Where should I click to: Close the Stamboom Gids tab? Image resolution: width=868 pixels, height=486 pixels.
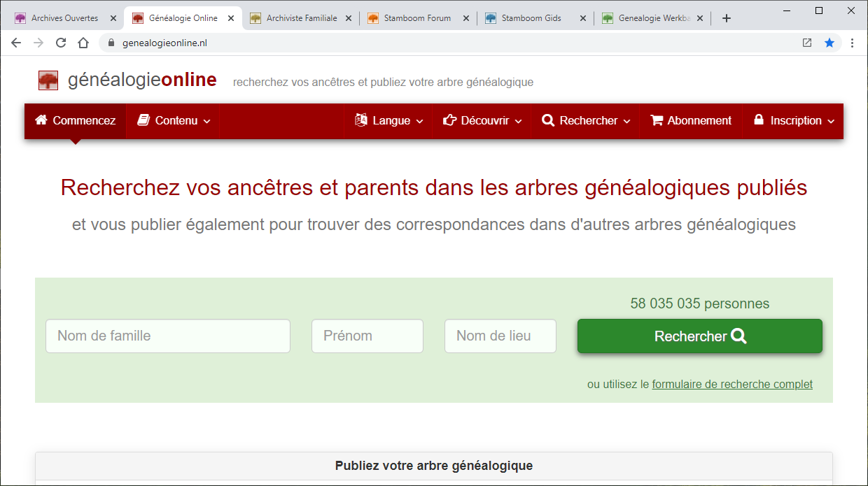pyautogui.click(x=584, y=18)
